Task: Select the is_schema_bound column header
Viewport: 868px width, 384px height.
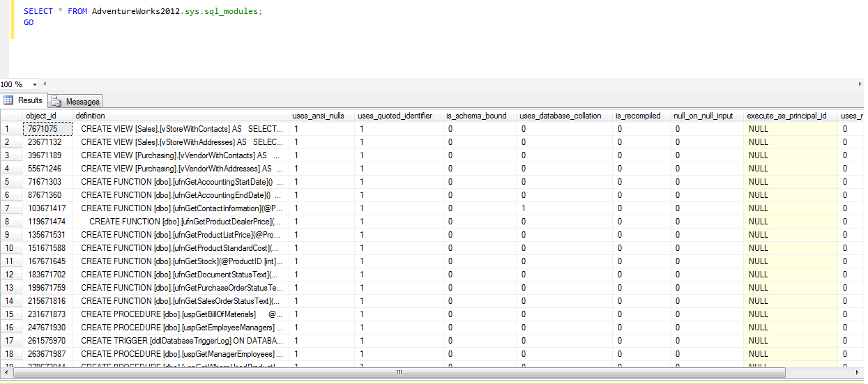Action: 479,116
